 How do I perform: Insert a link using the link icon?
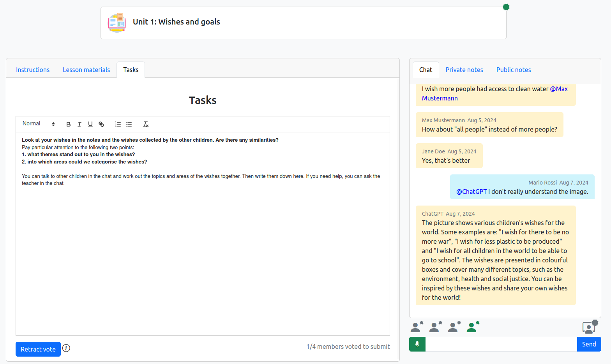101,124
